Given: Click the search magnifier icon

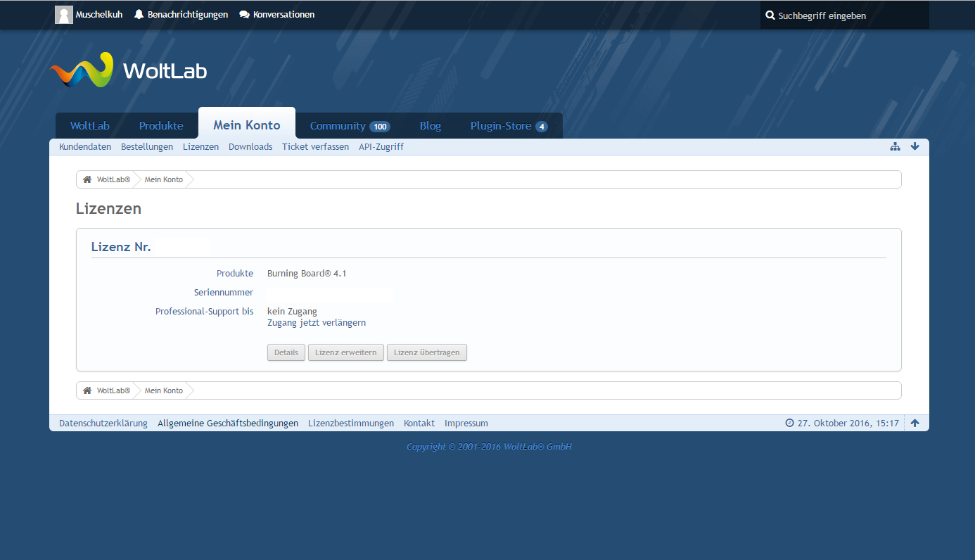Looking at the screenshot, I should pyautogui.click(x=770, y=15).
